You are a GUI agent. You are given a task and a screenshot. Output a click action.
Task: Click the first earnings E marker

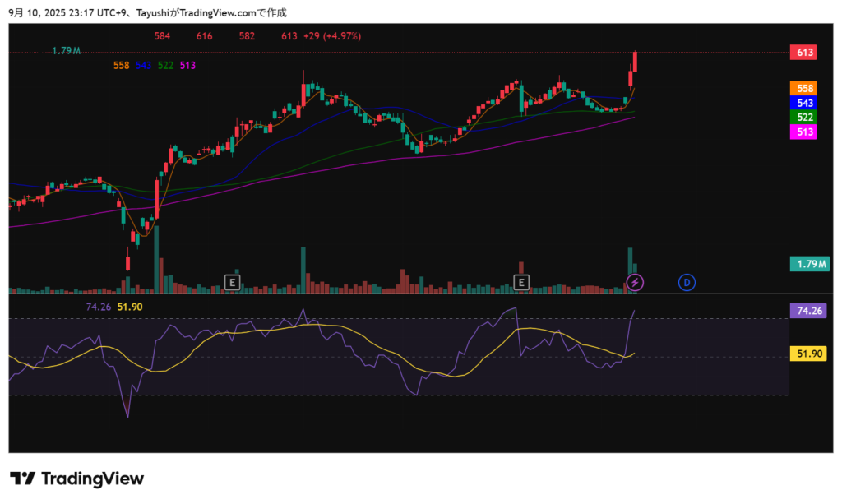tap(232, 283)
